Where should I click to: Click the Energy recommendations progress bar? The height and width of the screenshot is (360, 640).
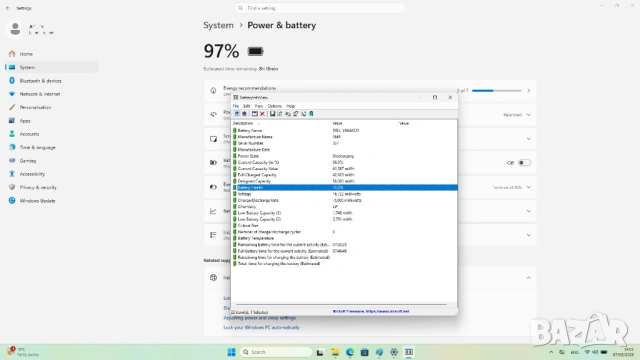pyautogui.click(x=497, y=91)
